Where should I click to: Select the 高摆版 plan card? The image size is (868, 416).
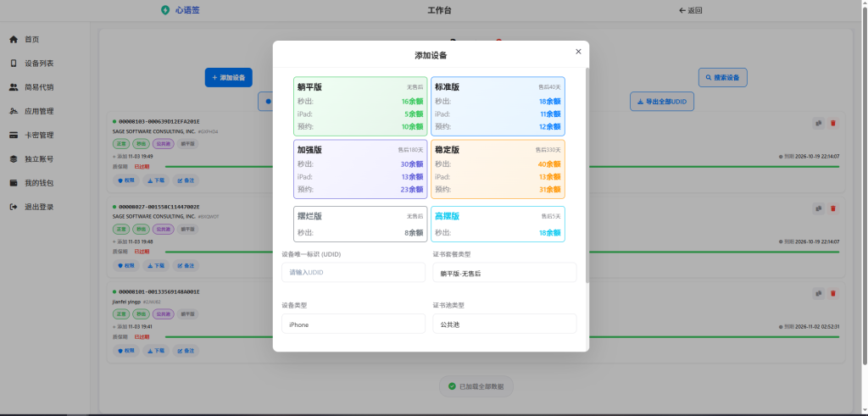tap(498, 224)
